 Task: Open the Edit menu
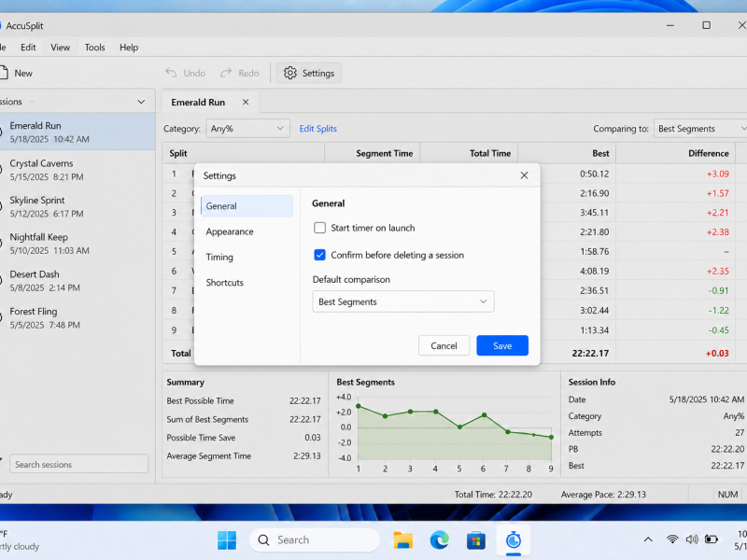click(28, 48)
